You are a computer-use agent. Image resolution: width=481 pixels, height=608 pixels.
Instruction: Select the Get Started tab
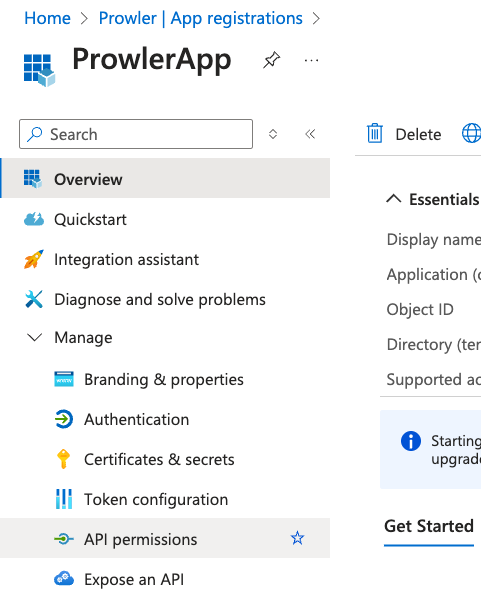pos(429,527)
